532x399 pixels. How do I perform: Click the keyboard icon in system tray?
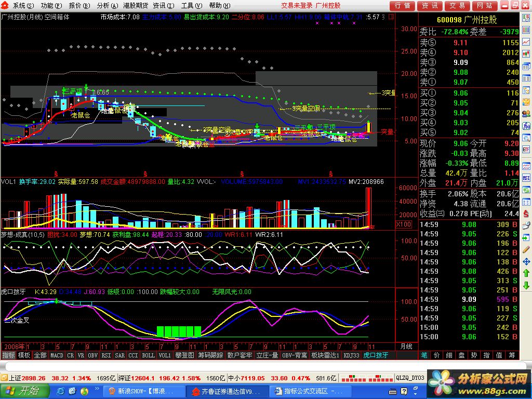[393, 392]
